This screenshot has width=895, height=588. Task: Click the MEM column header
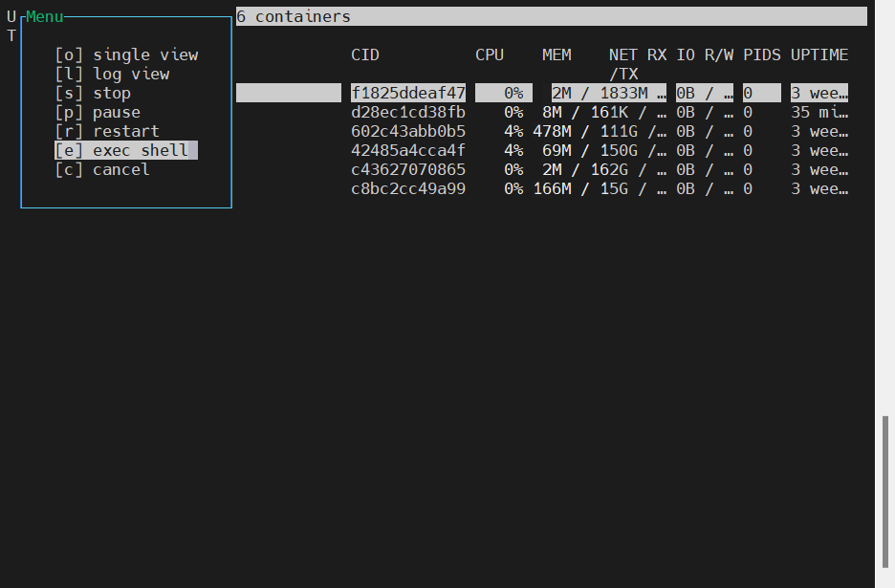click(557, 54)
